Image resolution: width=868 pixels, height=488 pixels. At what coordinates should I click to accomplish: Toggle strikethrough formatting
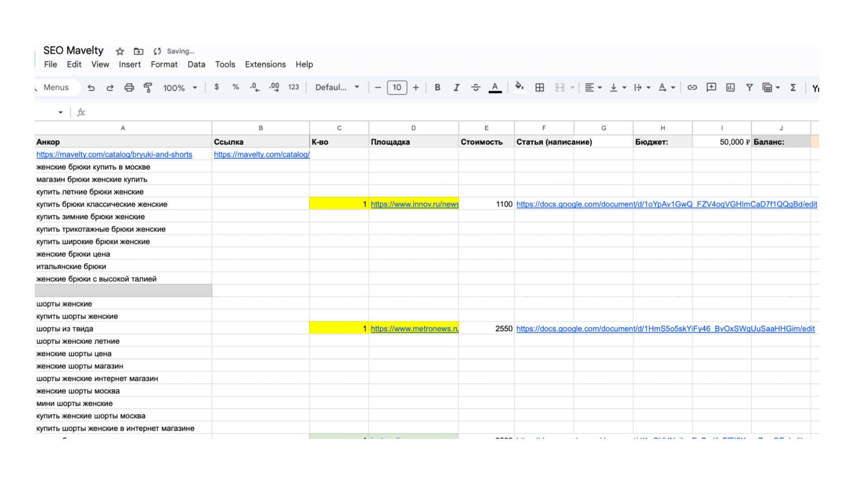(476, 88)
